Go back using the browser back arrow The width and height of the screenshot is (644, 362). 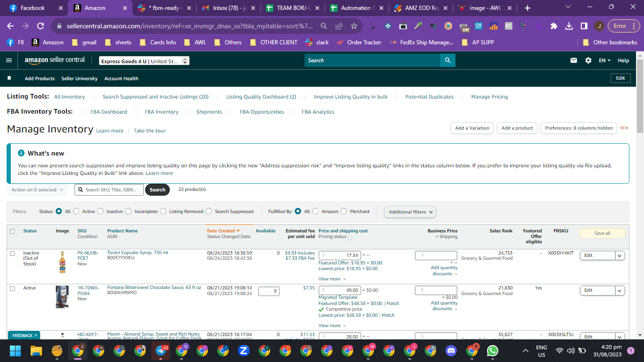(x=10, y=26)
